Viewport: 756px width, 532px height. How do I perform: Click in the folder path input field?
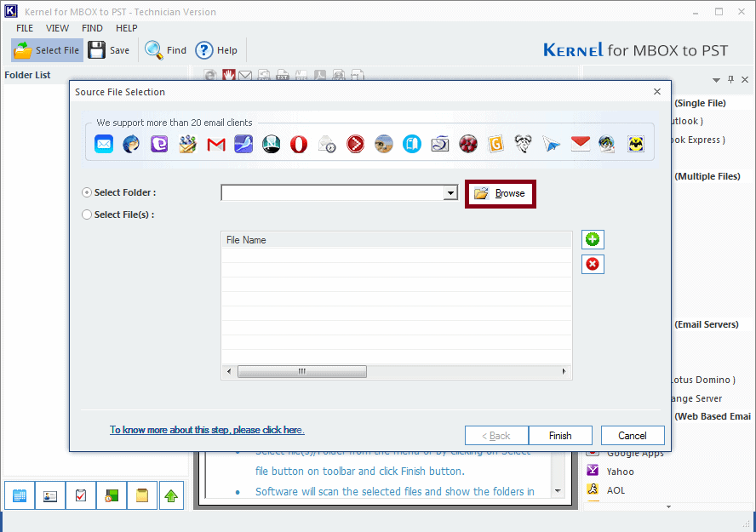333,192
